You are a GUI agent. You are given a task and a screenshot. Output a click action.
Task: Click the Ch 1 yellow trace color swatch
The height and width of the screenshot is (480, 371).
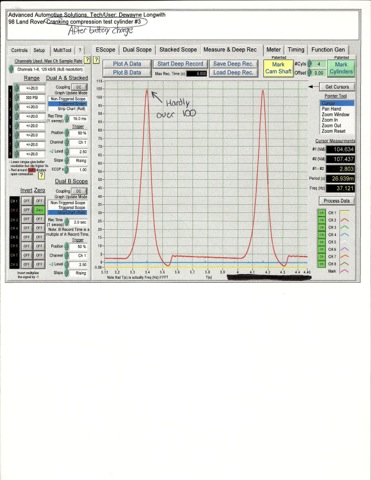(x=344, y=213)
